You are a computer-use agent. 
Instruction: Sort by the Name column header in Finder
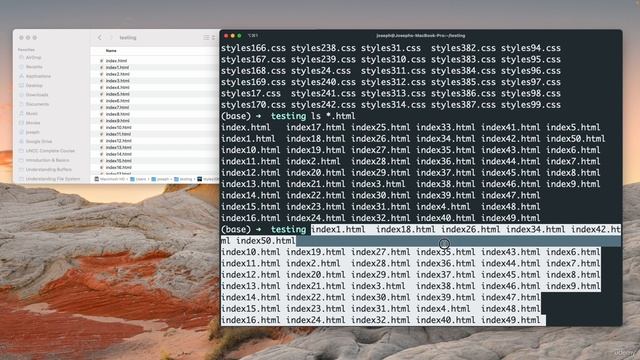(111, 51)
